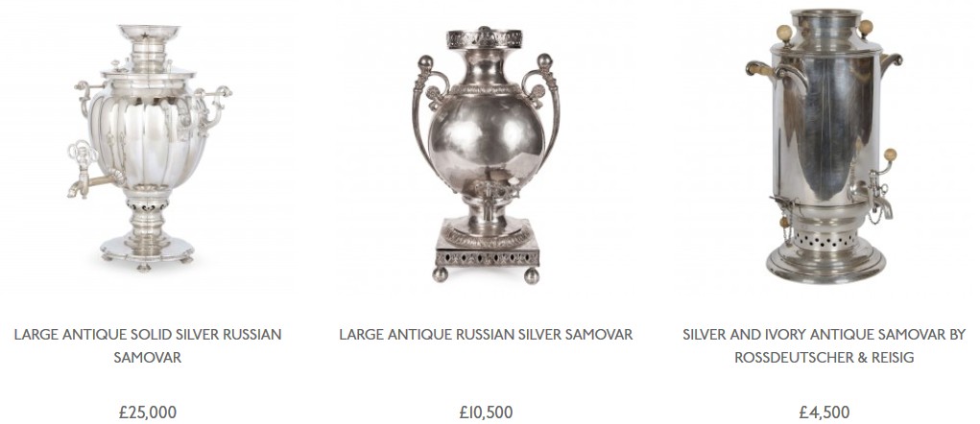The height and width of the screenshot is (424, 980).
Task: Select the £10,500 price
Action: pos(486,412)
